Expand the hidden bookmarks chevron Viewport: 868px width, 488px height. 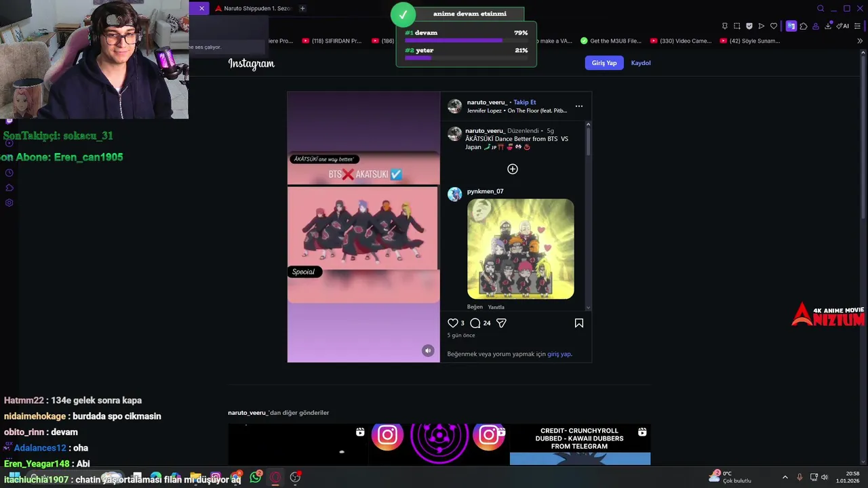click(860, 41)
